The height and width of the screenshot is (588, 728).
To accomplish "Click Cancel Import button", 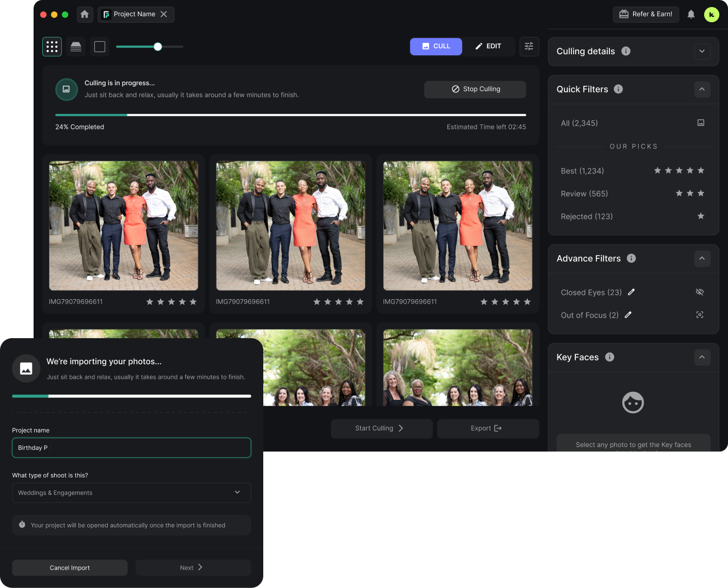I will (70, 567).
